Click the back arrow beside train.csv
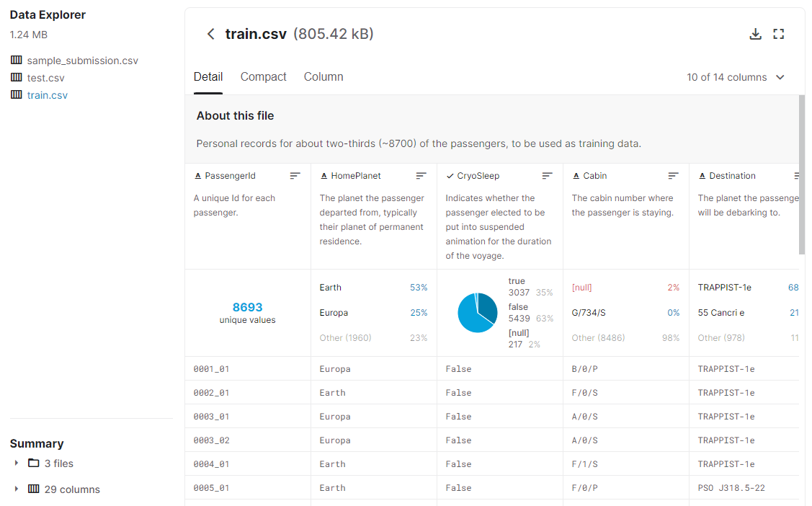812x506 pixels. 210,34
